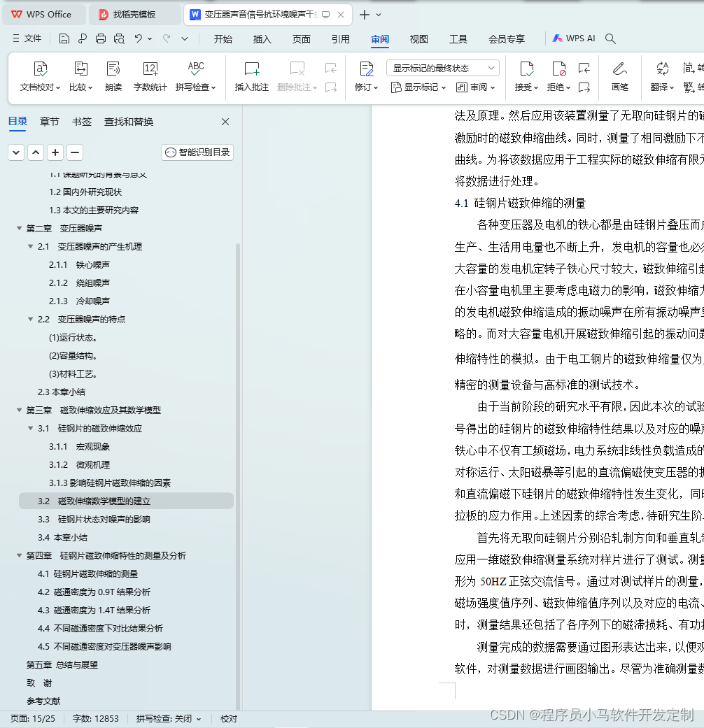Switch to the 插入 ribbon tab
The height and width of the screenshot is (728, 704).
(262, 39)
